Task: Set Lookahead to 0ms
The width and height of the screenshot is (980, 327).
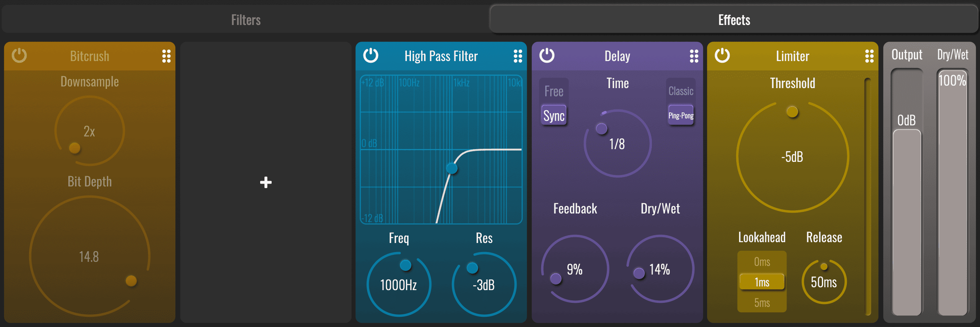Action: coord(762,262)
